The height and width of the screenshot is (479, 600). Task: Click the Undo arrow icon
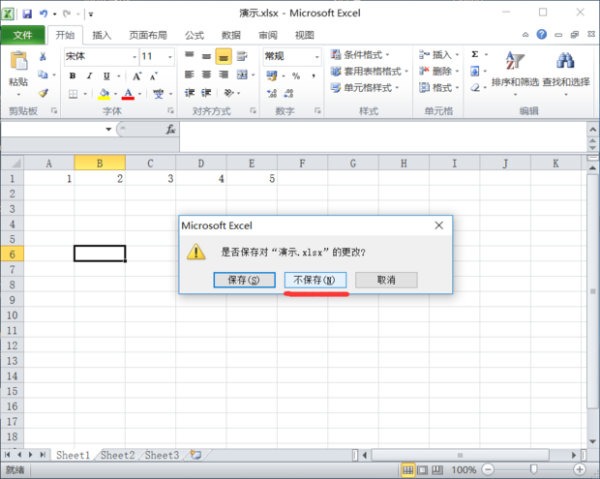point(43,14)
